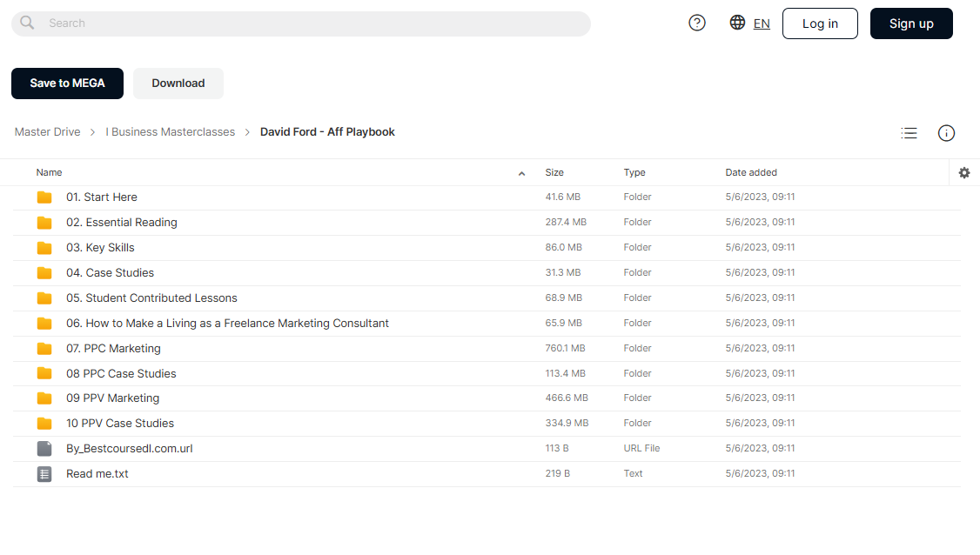
Task: Click the Sign up button
Action: (911, 23)
